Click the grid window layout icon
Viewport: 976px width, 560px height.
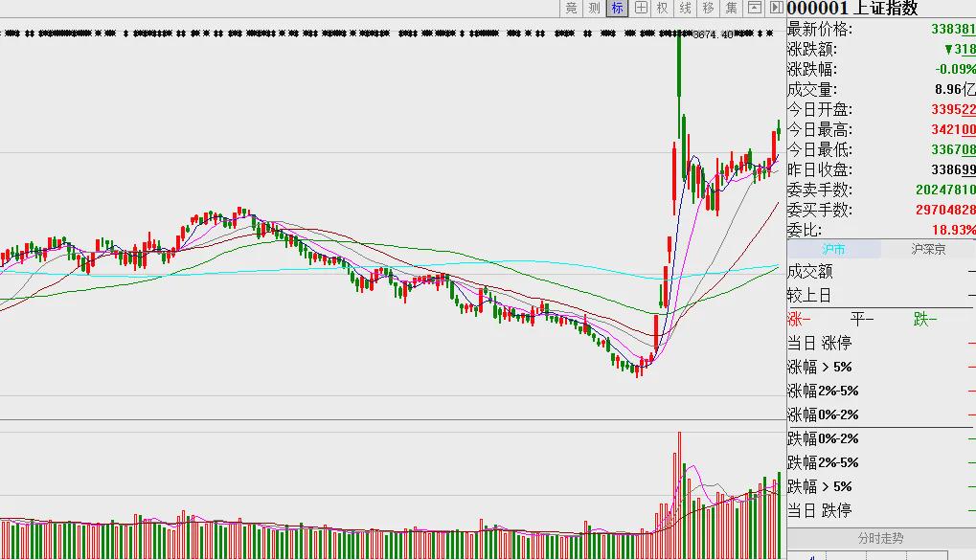click(640, 8)
